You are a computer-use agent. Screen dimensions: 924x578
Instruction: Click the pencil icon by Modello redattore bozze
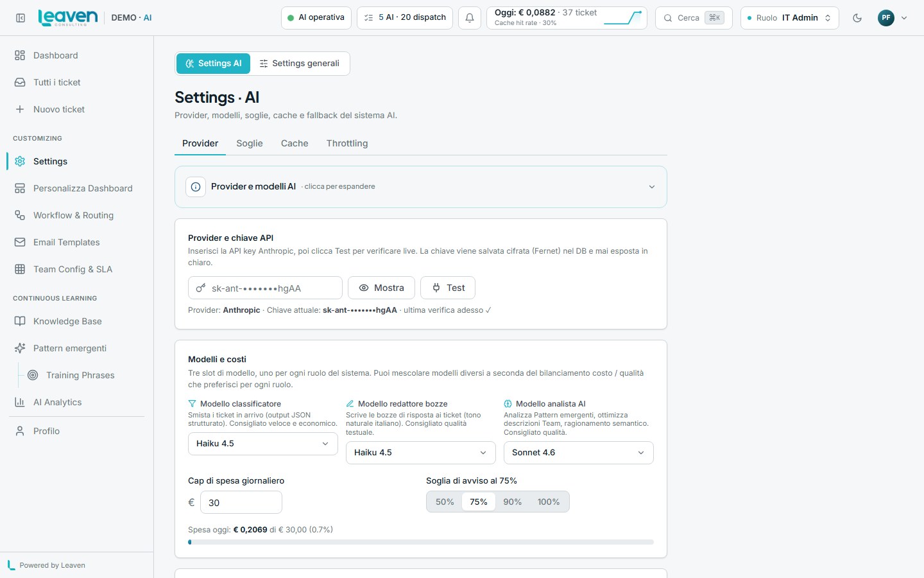[x=350, y=404]
